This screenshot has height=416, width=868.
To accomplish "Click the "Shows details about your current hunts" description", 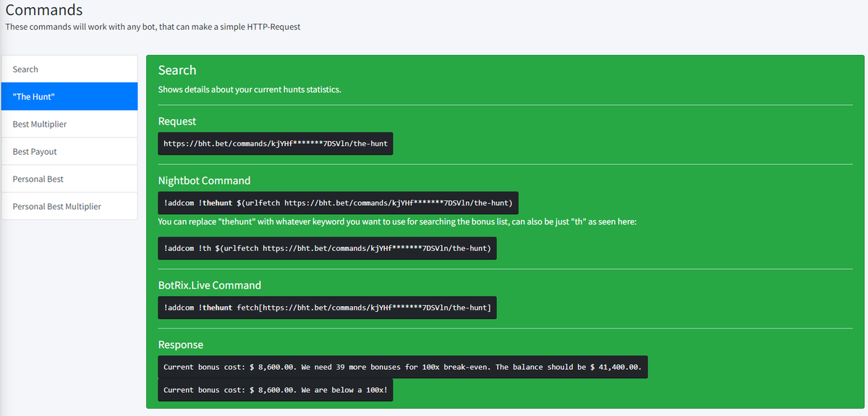I will click(250, 90).
